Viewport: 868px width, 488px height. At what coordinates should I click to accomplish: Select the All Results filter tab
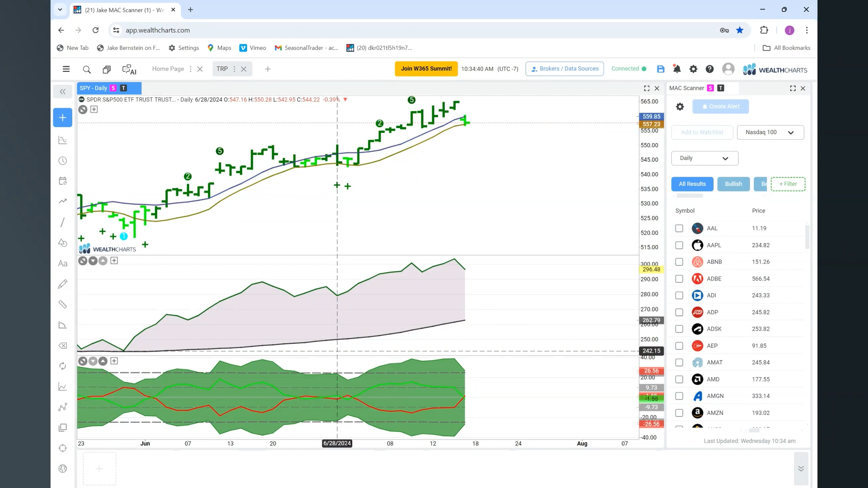click(x=692, y=184)
